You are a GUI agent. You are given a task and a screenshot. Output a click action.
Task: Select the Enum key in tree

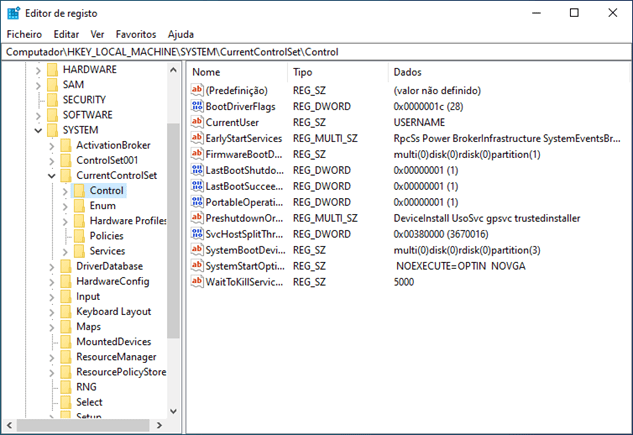[x=102, y=205]
